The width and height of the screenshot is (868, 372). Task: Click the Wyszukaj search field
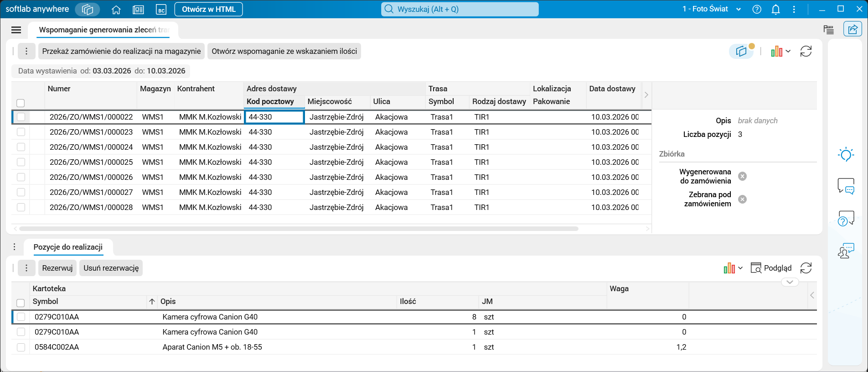(460, 9)
